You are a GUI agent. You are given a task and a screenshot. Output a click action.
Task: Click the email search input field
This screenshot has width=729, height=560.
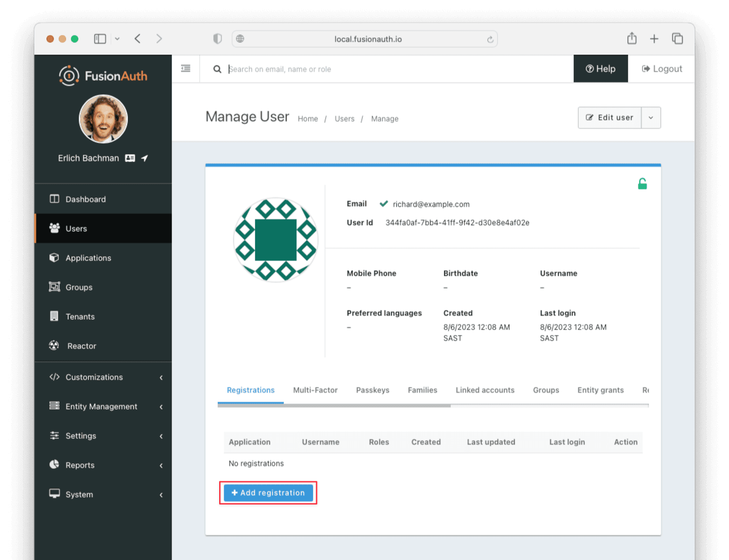click(319, 69)
